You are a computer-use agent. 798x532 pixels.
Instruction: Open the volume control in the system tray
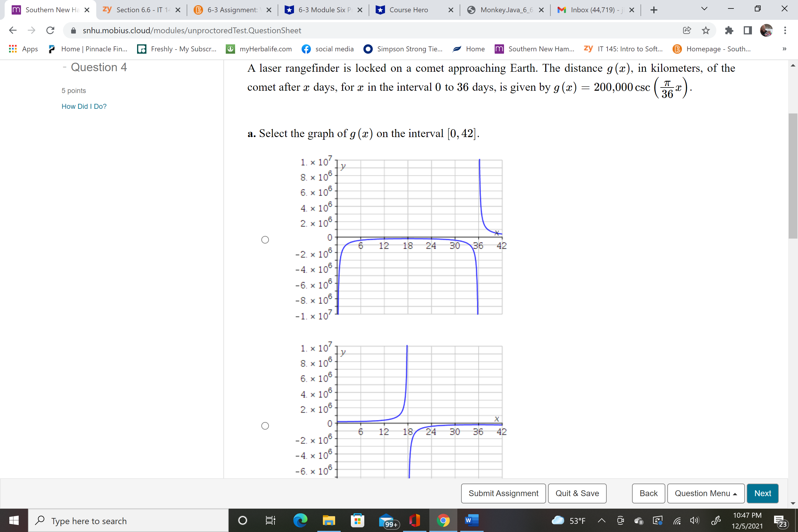point(694,520)
